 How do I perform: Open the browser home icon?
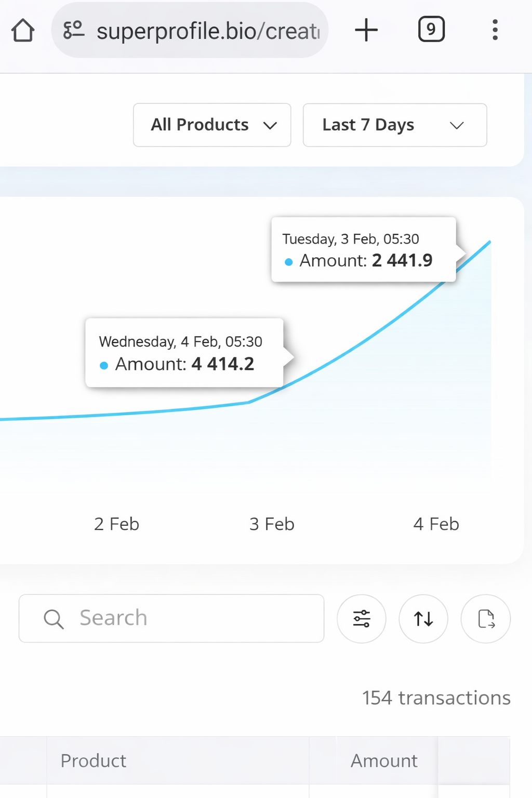click(23, 30)
